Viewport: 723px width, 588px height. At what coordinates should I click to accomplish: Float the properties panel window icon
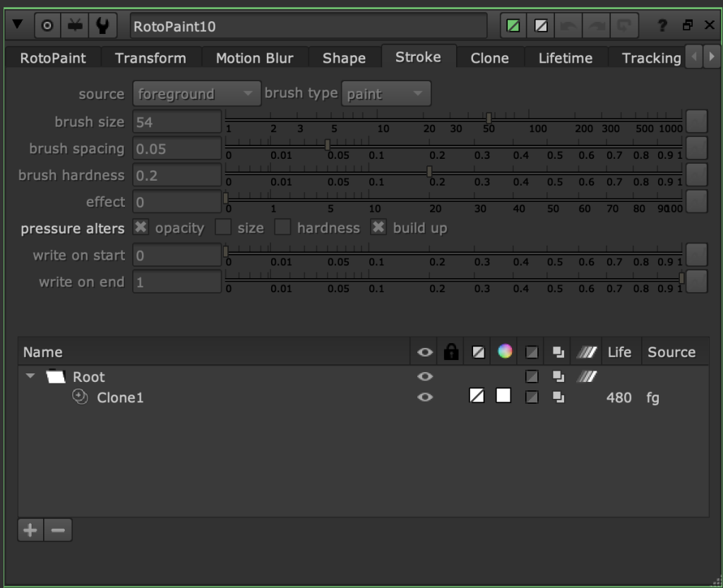coord(688,25)
